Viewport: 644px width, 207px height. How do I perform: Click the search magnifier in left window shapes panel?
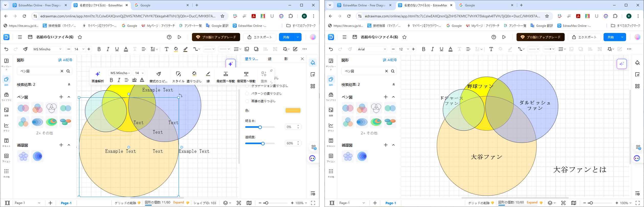pyautogui.click(x=68, y=71)
